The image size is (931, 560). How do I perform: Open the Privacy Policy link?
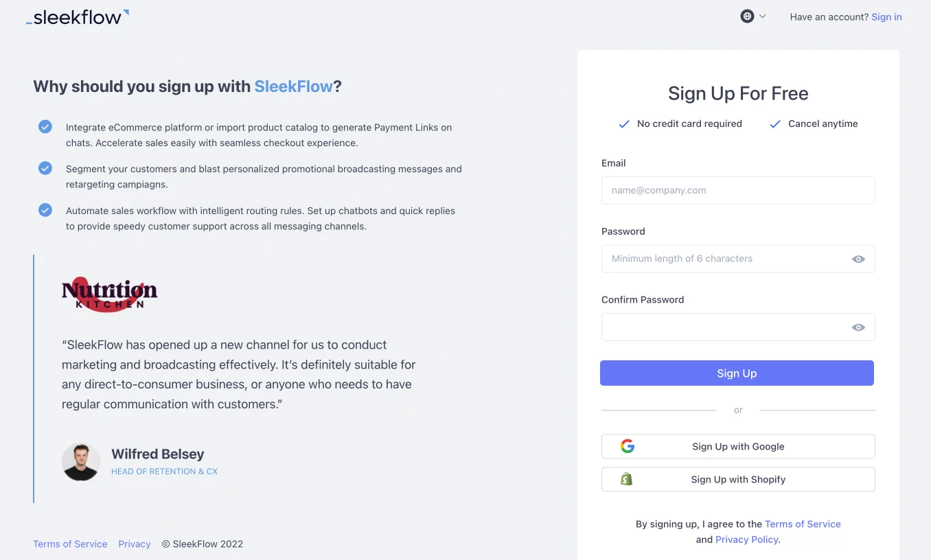(746, 539)
